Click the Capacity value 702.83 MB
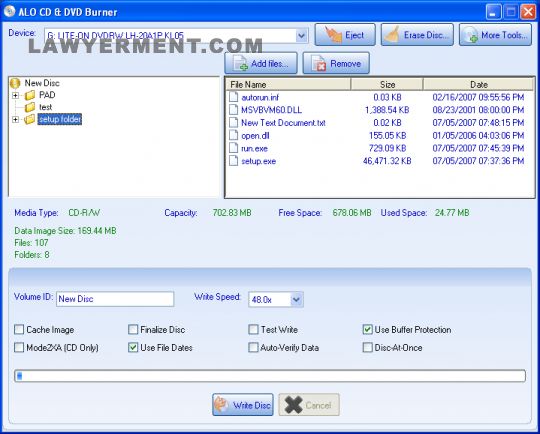 232,213
